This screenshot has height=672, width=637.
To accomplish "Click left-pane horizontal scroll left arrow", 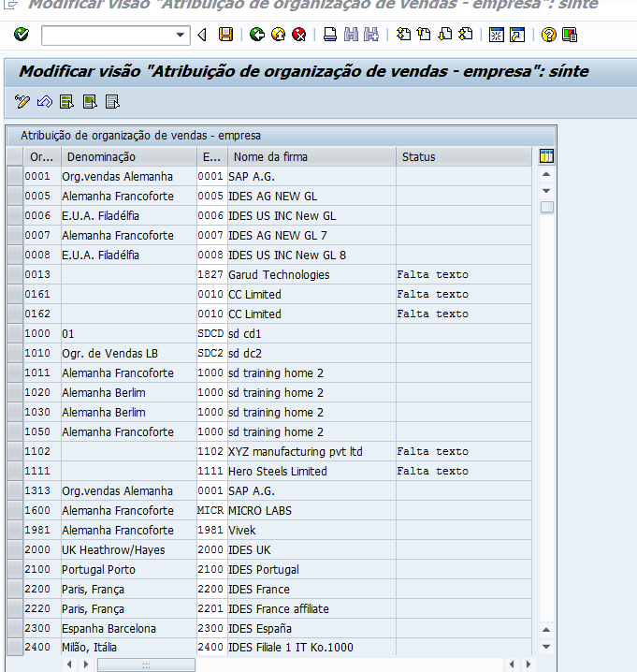I will [x=69, y=665].
